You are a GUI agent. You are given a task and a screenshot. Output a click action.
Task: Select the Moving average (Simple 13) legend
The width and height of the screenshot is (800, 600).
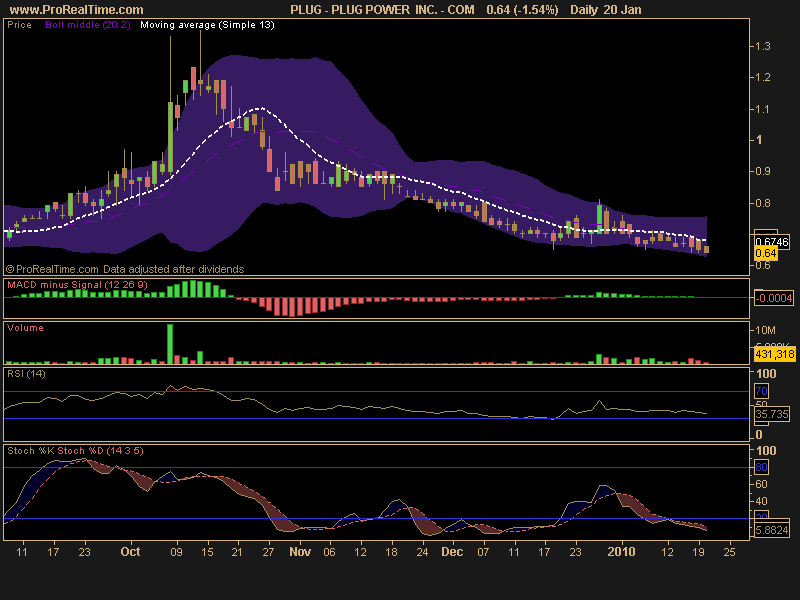(207, 25)
